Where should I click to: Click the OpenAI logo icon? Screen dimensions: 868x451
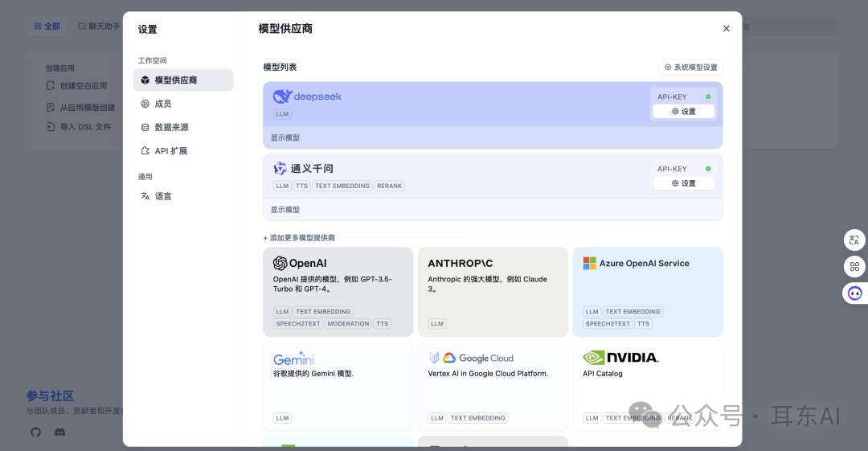click(x=280, y=263)
